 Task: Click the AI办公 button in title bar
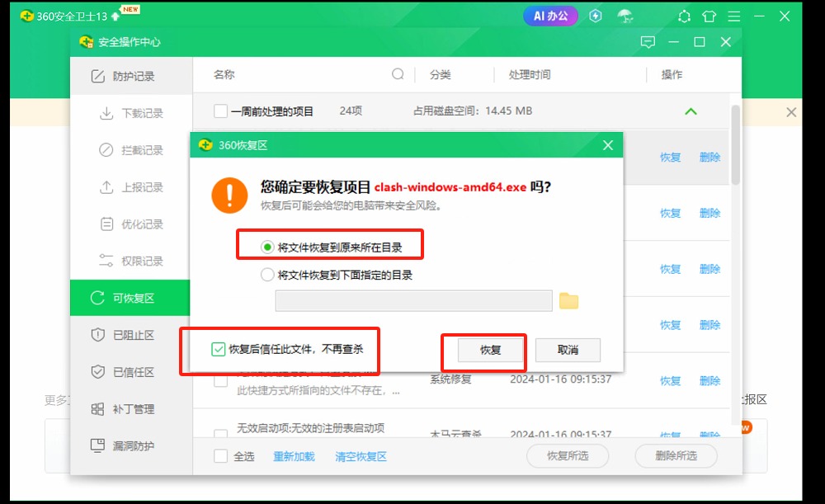click(550, 16)
